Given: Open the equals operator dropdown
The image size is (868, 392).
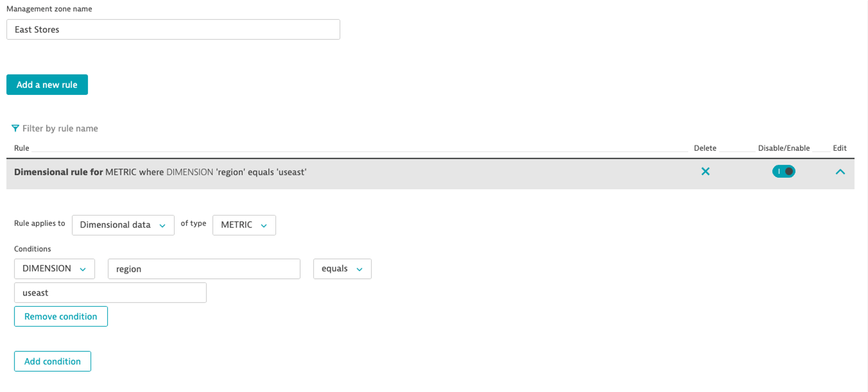Looking at the screenshot, I should coord(342,269).
